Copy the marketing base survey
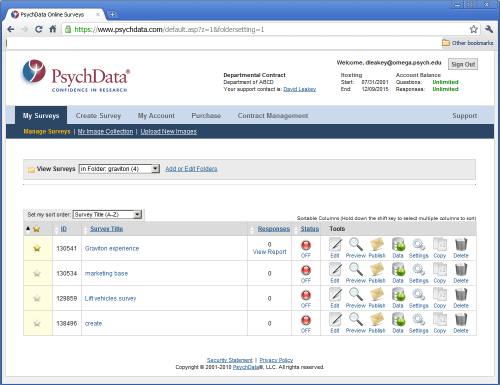Viewport: 500px width, 385px height. click(x=440, y=273)
